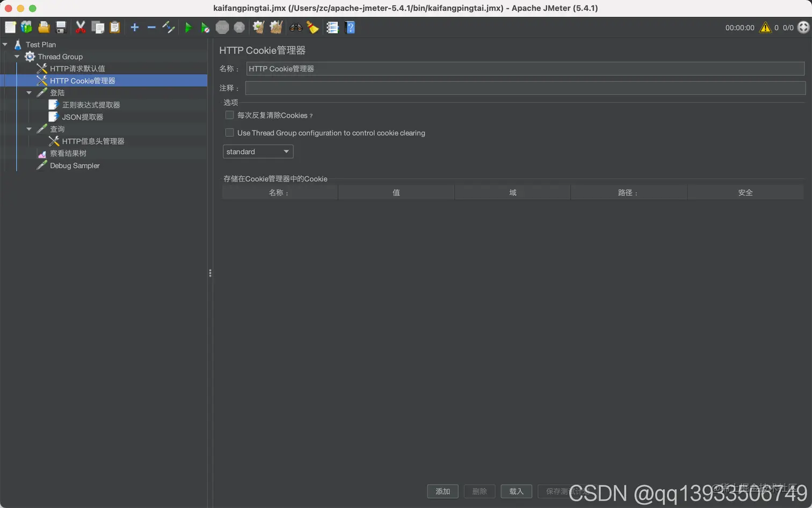This screenshot has height=508, width=812.
Task: Start the test with green play icon
Action: [189, 27]
